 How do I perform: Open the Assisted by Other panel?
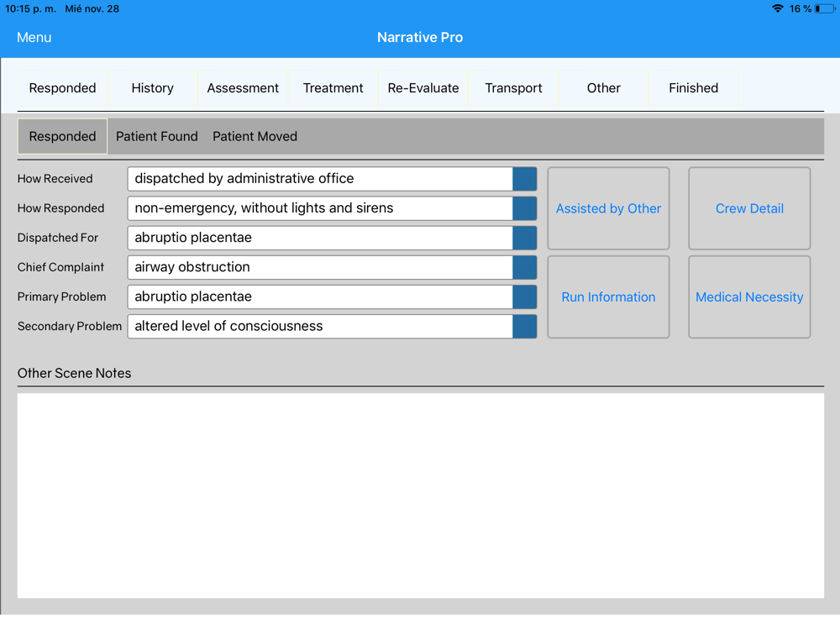(x=608, y=208)
